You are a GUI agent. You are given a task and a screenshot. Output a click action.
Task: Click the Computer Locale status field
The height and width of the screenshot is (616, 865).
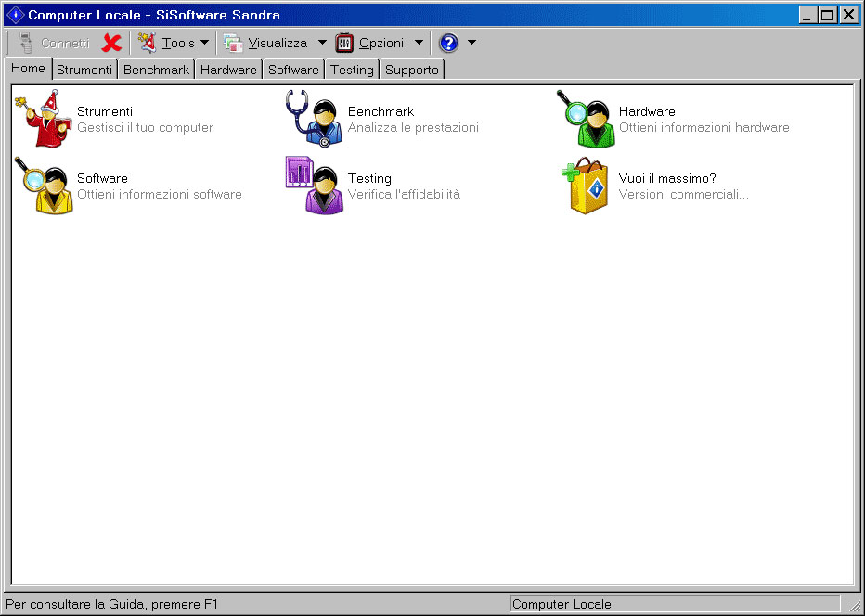678,603
